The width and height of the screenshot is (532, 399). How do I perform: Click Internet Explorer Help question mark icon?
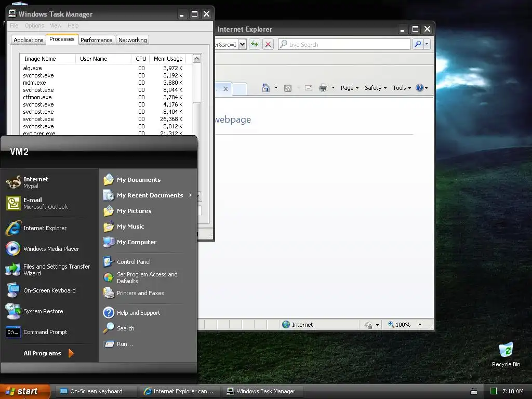tap(420, 88)
